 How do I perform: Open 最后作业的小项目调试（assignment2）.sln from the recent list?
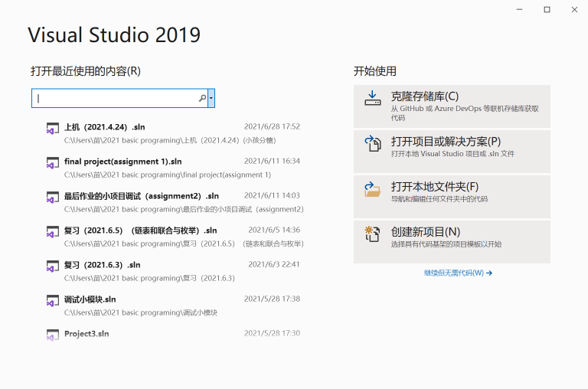142,195
